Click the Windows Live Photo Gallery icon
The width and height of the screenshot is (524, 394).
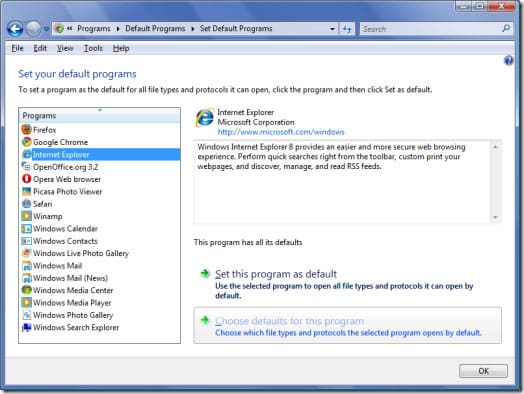pos(26,253)
